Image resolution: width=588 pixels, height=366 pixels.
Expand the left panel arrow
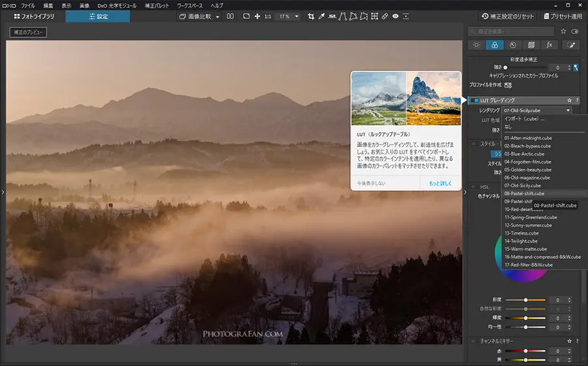click(x=3, y=192)
